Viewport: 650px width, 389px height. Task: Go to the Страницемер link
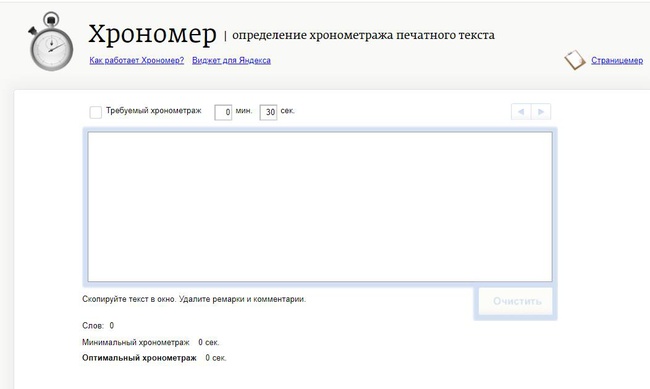[617, 60]
